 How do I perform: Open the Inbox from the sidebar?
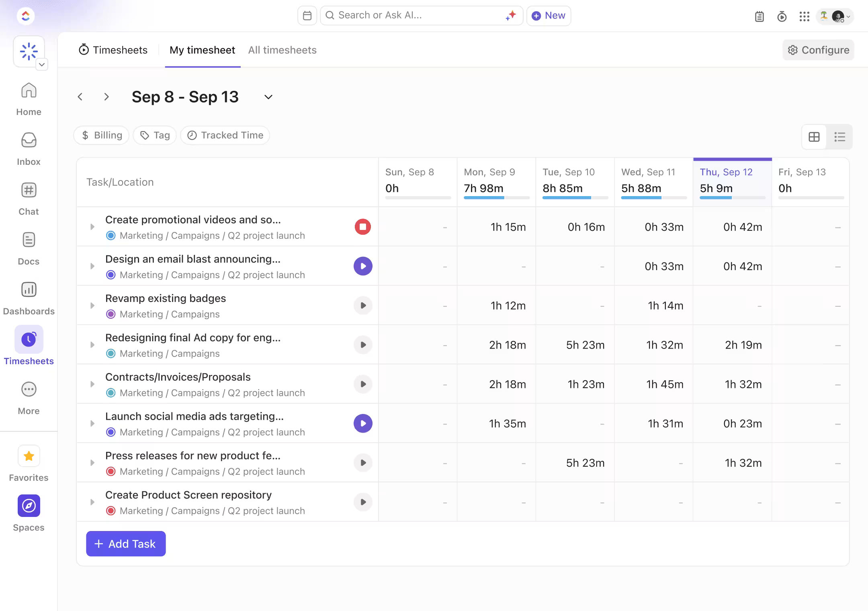(x=29, y=141)
